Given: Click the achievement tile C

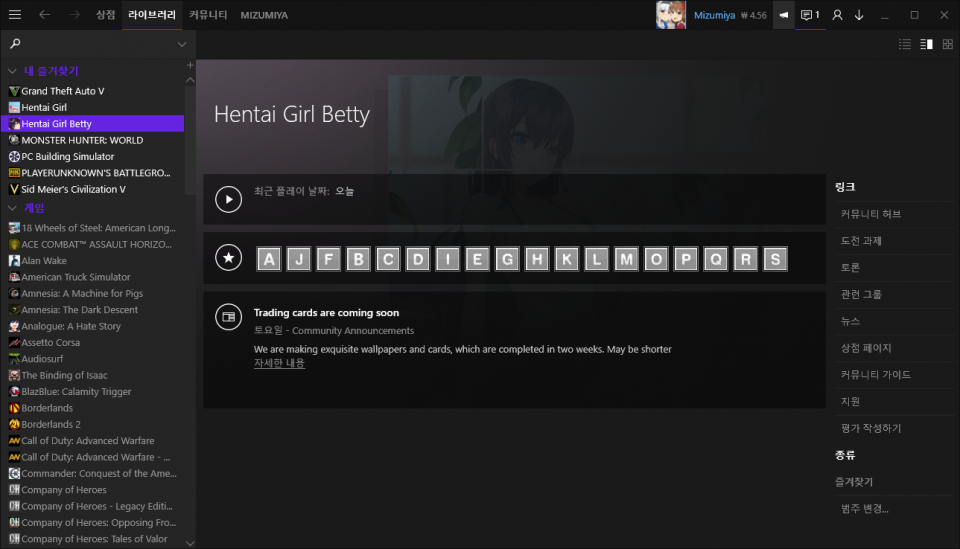Looking at the screenshot, I should 388,259.
